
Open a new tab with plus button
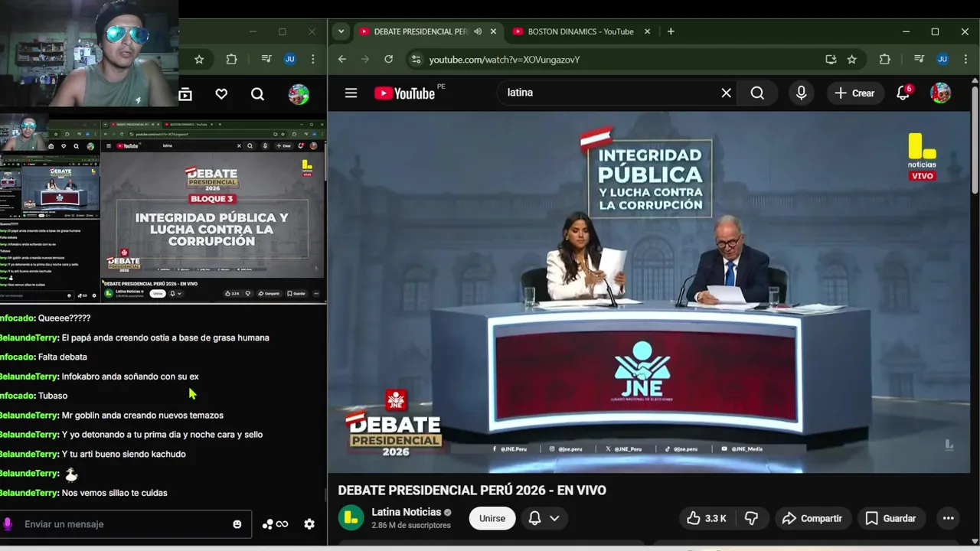[671, 31]
